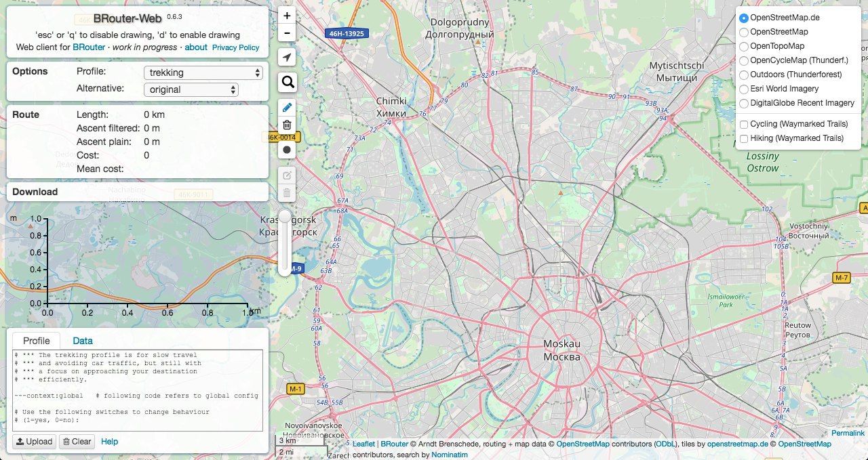Viewport: 868px width, 460px height.
Task: Click the 'Mean cost:' label
Action: coord(100,169)
